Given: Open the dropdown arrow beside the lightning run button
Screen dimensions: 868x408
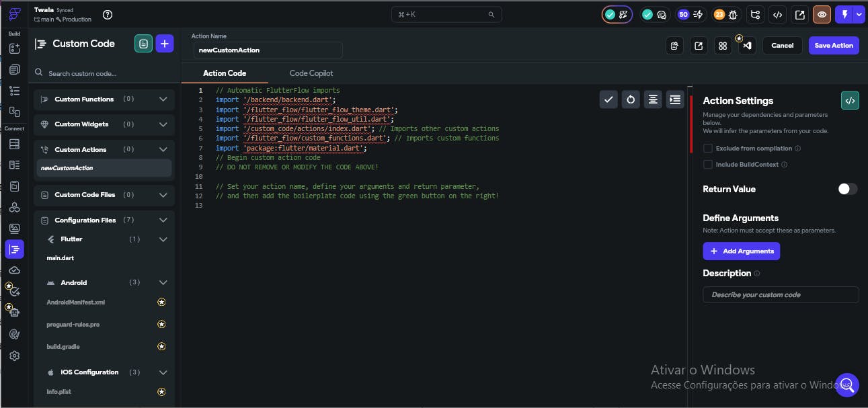Looking at the screenshot, I should [x=859, y=14].
